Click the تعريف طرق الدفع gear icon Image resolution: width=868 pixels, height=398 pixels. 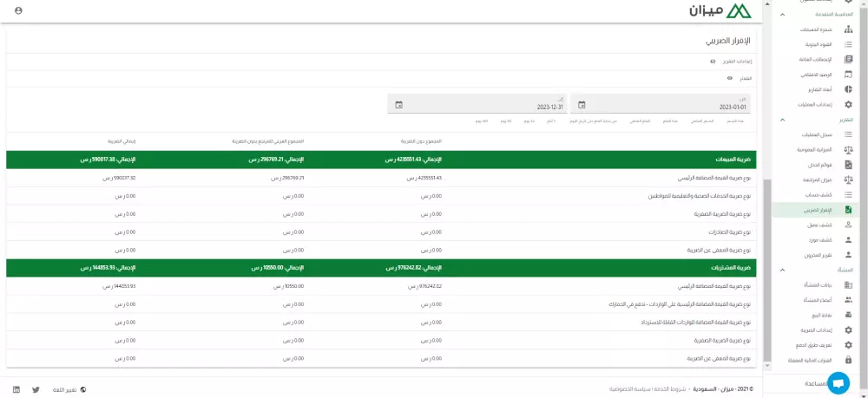coord(848,345)
